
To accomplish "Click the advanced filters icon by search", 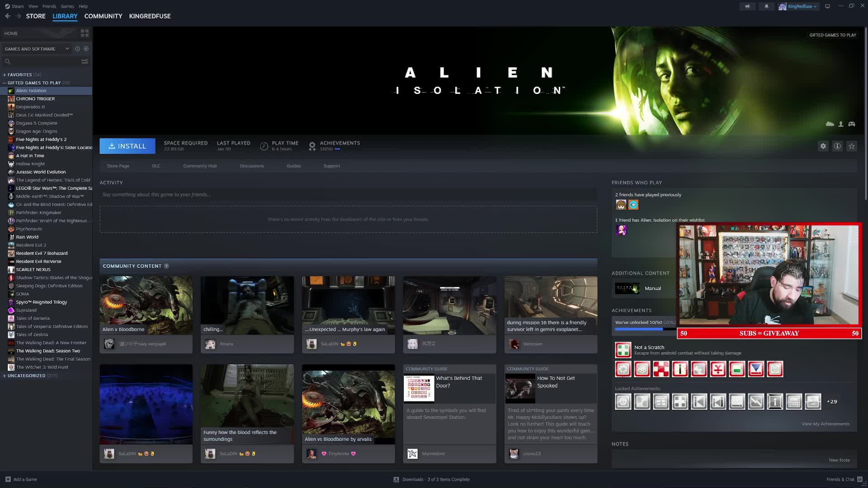I will pos(85,61).
